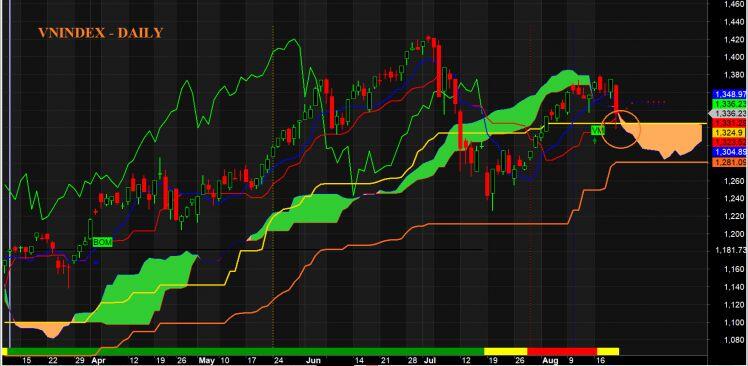Click the green VM signal marker
The width and height of the screenshot is (748, 366).
pos(598,130)
